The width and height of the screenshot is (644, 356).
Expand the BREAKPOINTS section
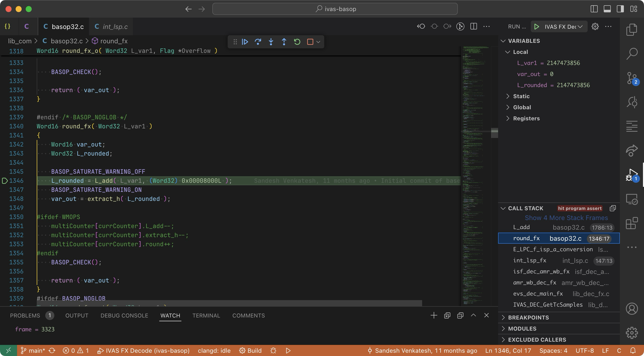point(528,317)
